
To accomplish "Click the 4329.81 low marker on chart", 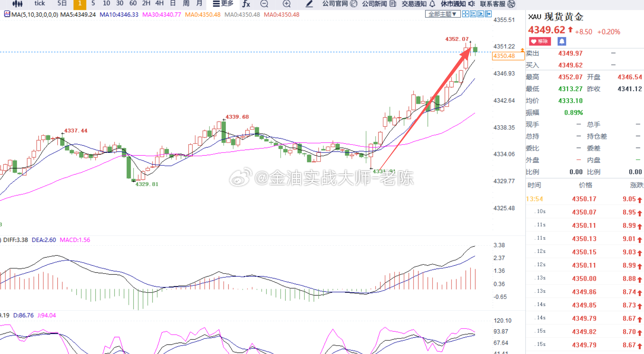I will point(147,184).
